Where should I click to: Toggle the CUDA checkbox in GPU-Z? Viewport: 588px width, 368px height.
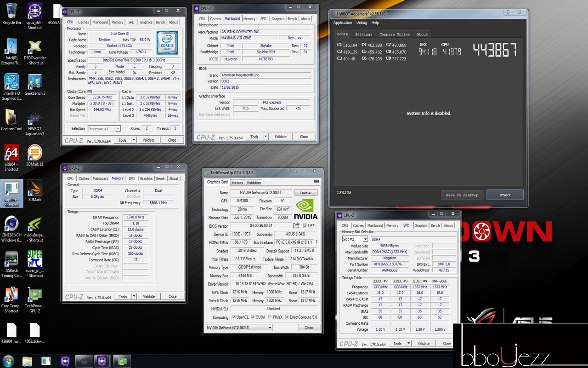[x=252, y=317]
